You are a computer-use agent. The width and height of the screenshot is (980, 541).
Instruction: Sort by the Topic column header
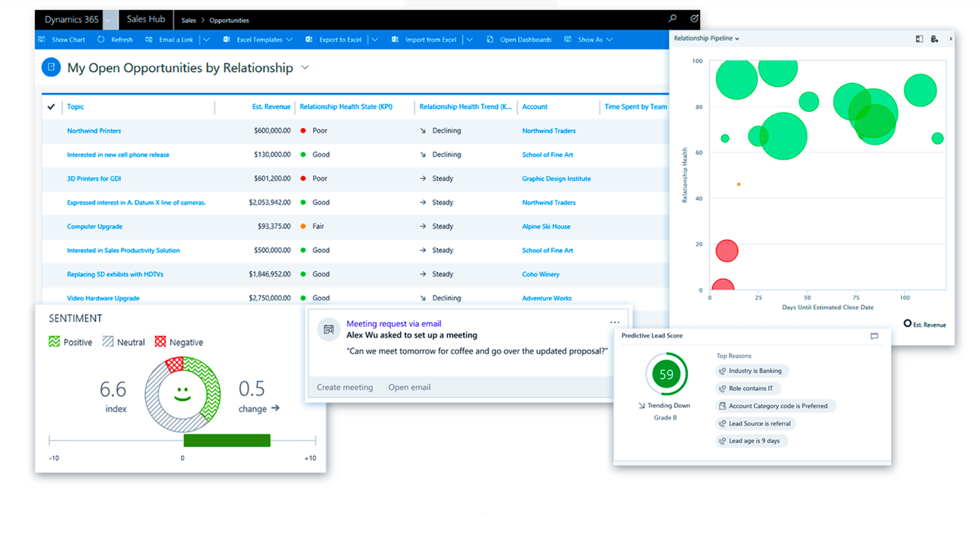pos(75,107)
